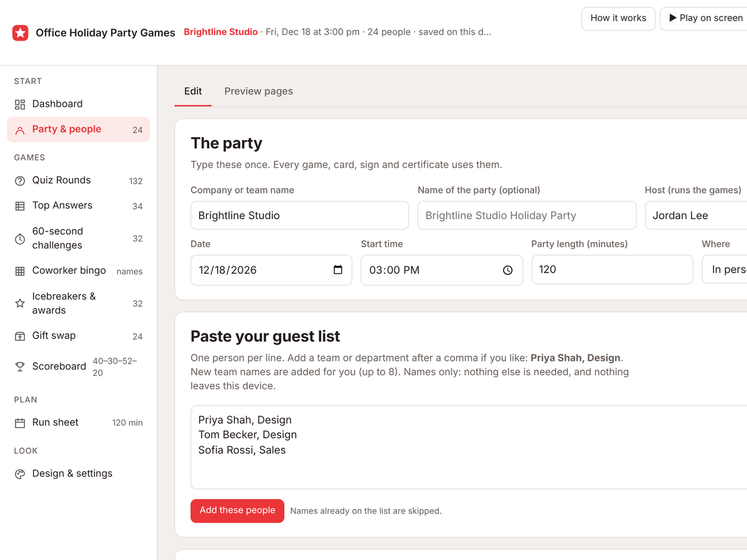
Task: Click the 40–30–52–20 Scoreboard value
Action: click(x=115, y=367)
